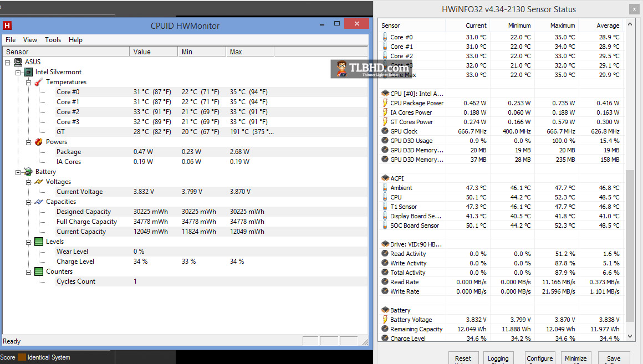Click the gauge icon beside GPU D3D Usage
Screen dimensions: 643x364
(x=385, y=141)
